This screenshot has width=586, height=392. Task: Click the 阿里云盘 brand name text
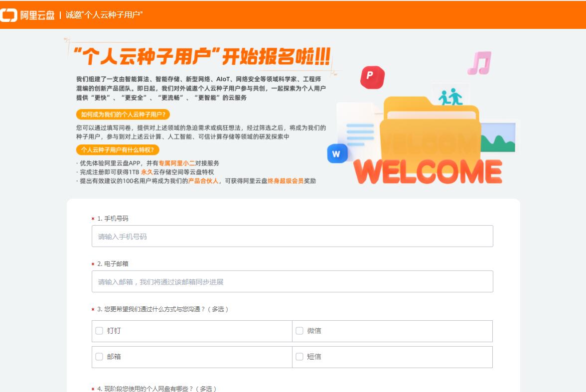click(x=37, y=15)
